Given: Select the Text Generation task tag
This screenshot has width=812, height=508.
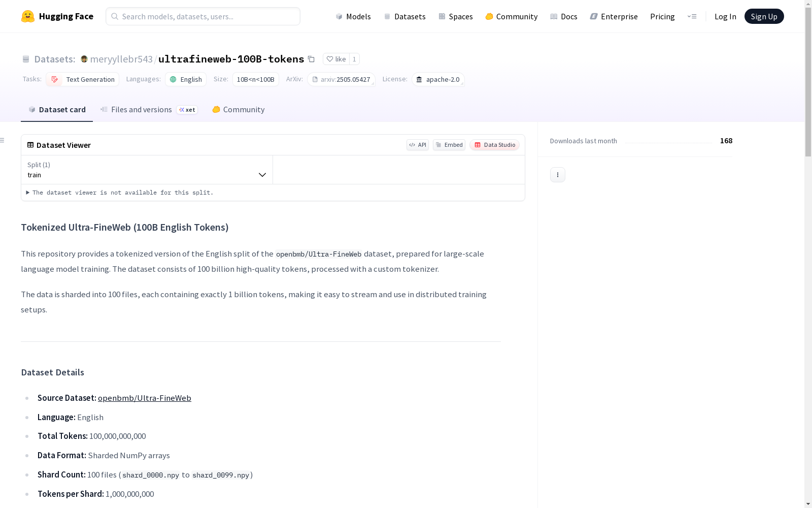Looking at the screenshot, I should coord(83,79).
